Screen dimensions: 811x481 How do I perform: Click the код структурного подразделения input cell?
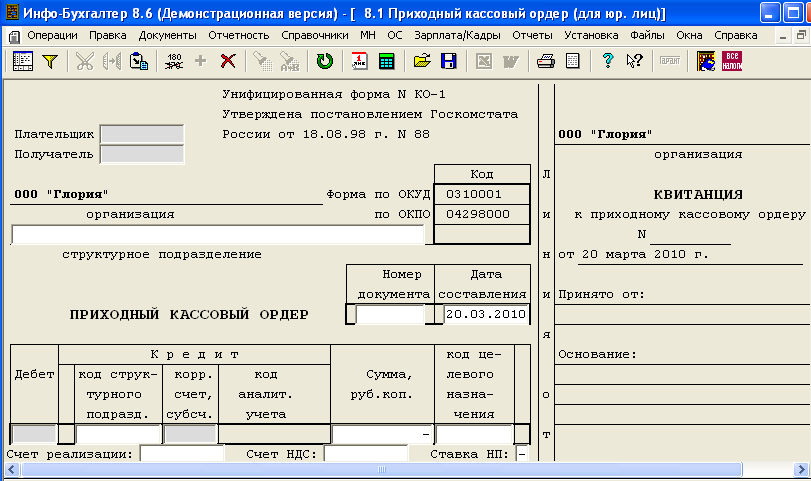tap(118, 434)
